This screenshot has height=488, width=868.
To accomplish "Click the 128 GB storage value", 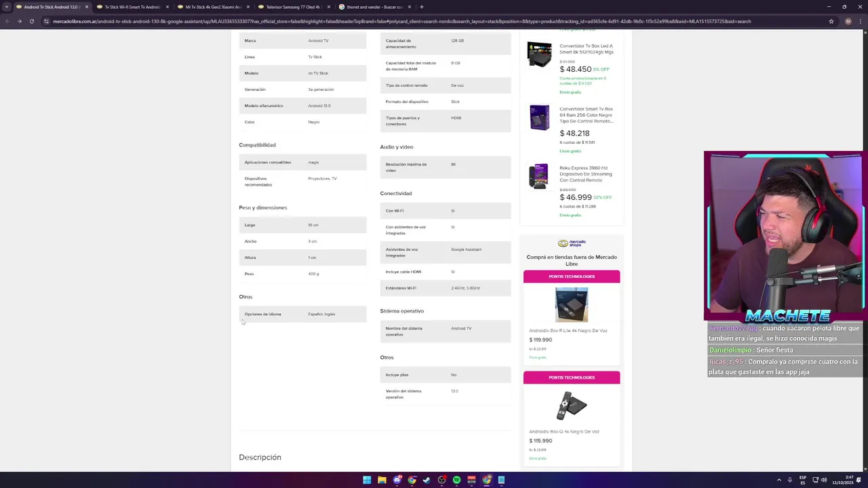I will pyautogui.click(x=458, y=41).
